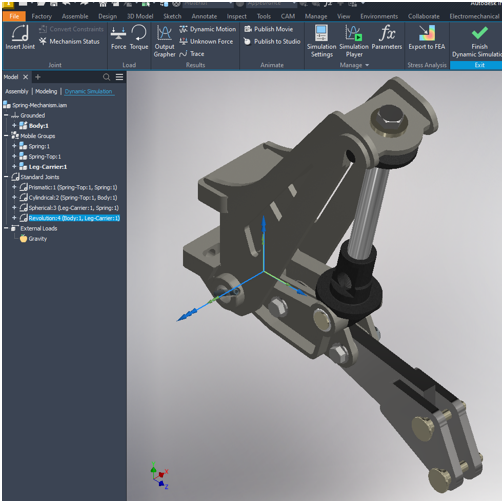
Task: Open the Output Grapher
Action: click(164, 41)
